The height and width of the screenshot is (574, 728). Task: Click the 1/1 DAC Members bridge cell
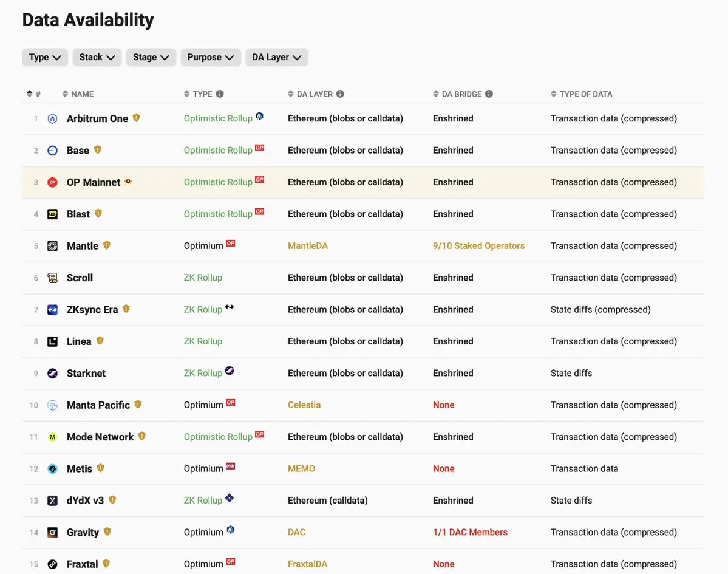coord(471,532)
